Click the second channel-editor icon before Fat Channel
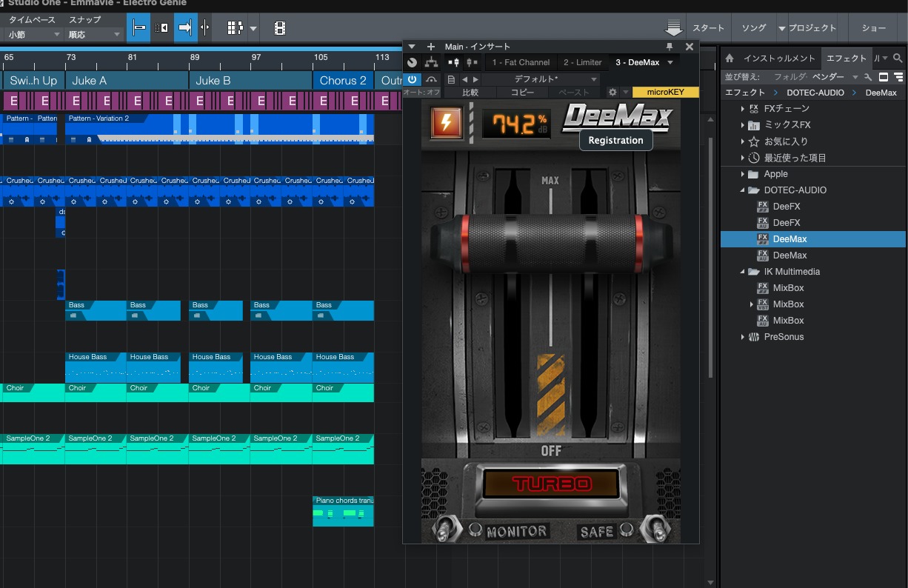This screenshot has width=908, height=588. click(472, 63)
